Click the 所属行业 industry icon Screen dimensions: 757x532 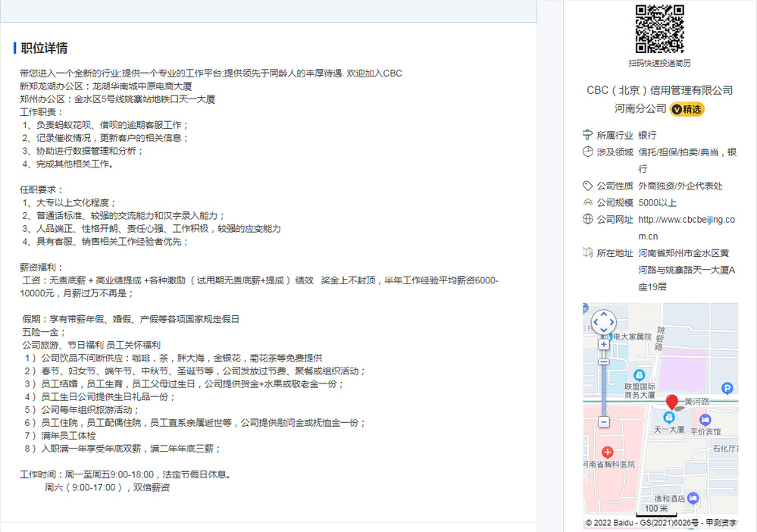click(x=587, y=135)
